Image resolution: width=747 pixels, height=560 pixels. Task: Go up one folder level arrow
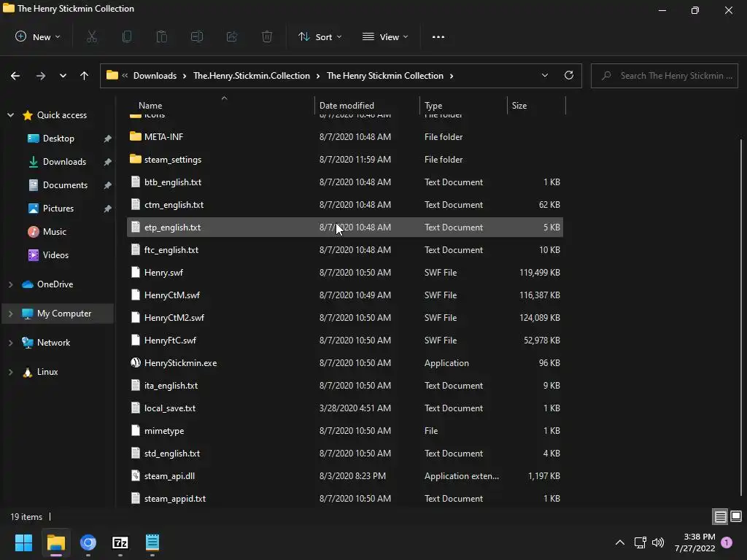[x=85, y=76]
